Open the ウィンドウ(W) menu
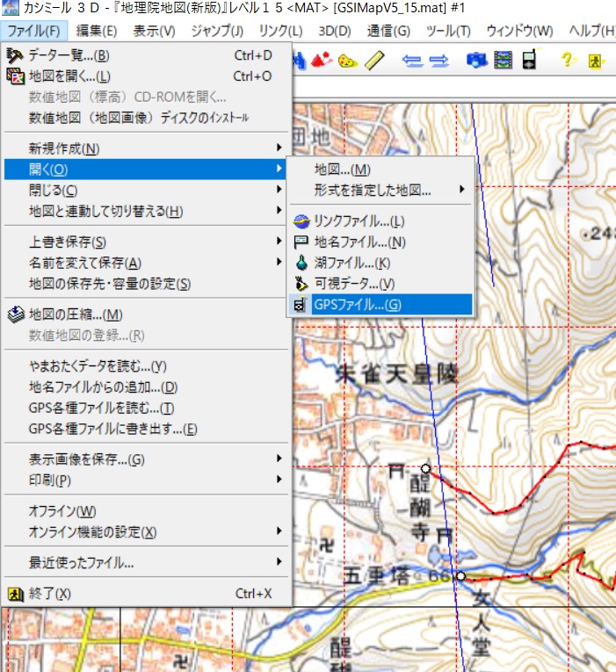The width and height of the screenshot is (616, 672). click(x=519, y=31)
